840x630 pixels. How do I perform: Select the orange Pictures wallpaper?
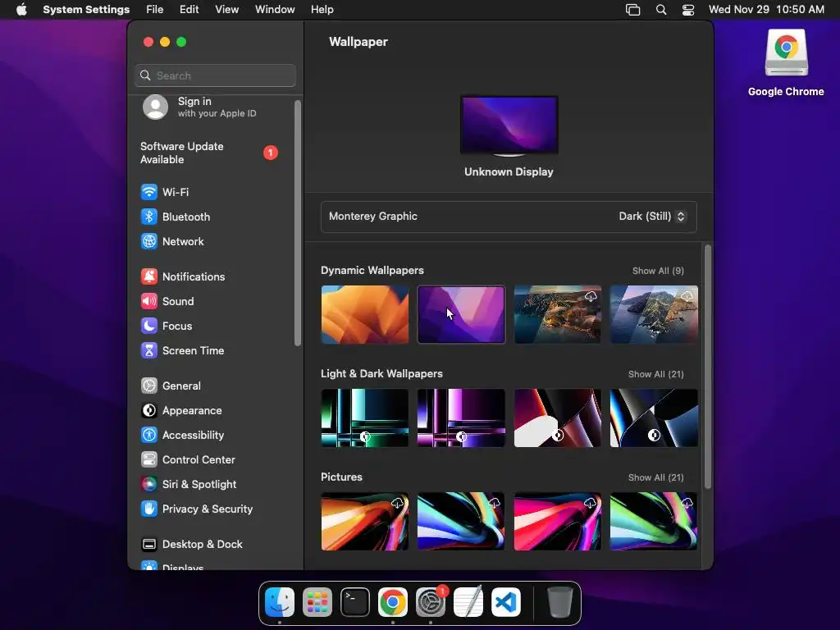365,521
